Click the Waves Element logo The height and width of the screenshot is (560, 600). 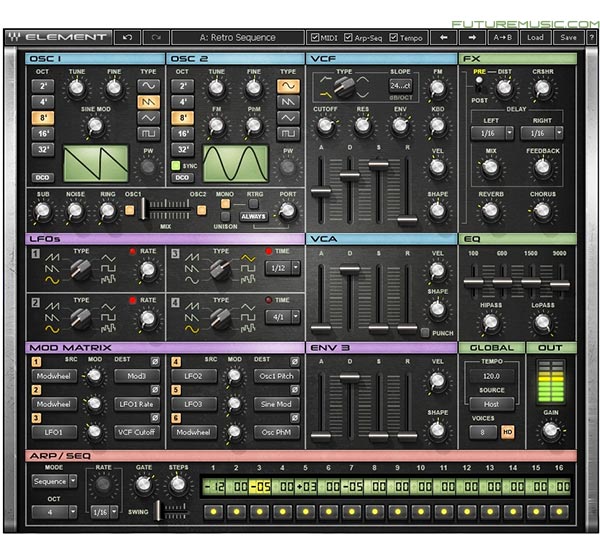pyautogui.click(x=58, y=38)
